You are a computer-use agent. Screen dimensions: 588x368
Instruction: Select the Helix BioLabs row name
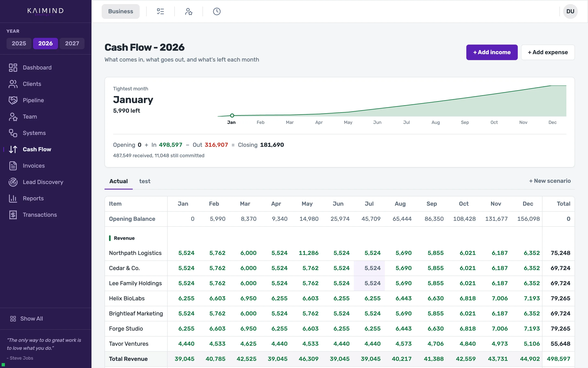pos(127,298)
